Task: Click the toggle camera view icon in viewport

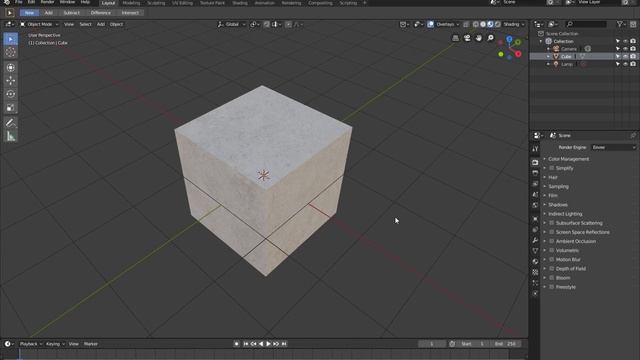Action: [x=467, y=38]
